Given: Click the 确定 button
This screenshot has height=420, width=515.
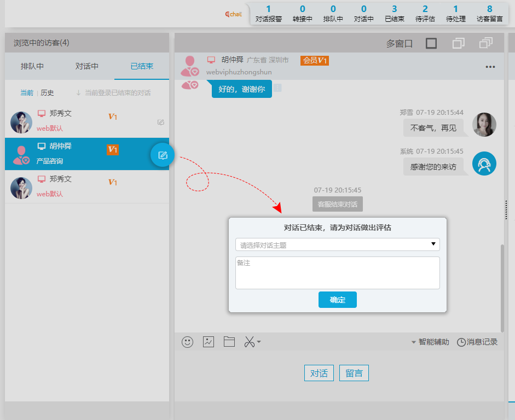Looking at the screenshot, I should (x=338, y=300).
